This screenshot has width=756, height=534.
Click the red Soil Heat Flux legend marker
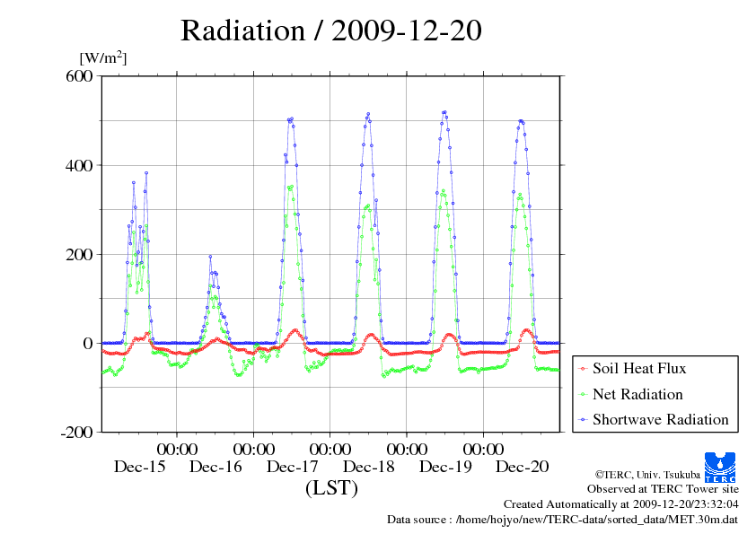pos(584,369)
